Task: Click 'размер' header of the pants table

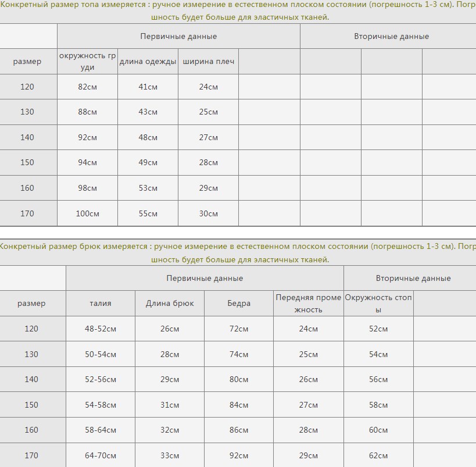Action: 31,303
